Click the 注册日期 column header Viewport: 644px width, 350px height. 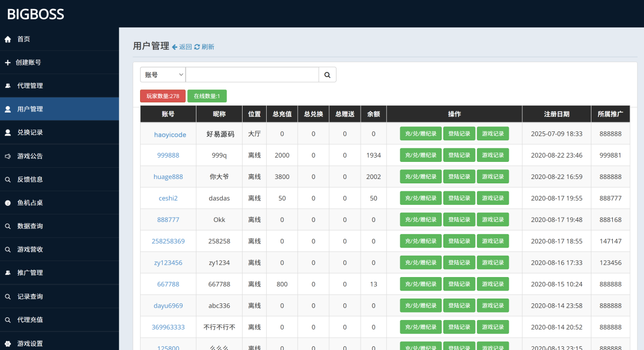[x=557, y=114]
